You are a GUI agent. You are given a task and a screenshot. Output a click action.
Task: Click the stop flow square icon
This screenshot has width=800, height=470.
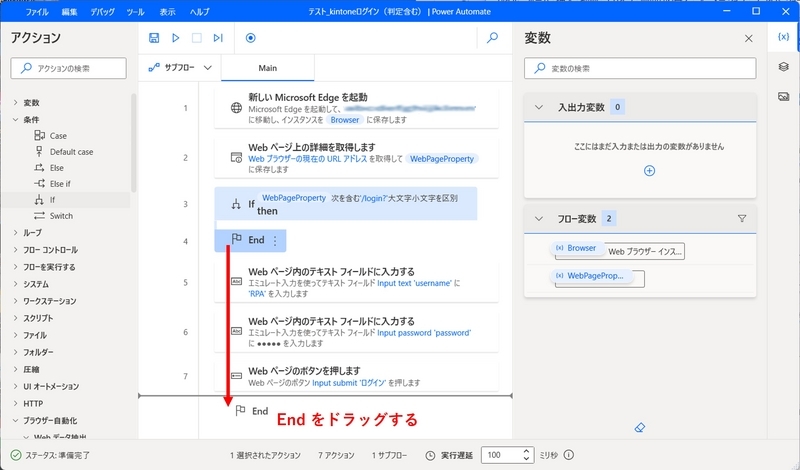pos(196,38)
